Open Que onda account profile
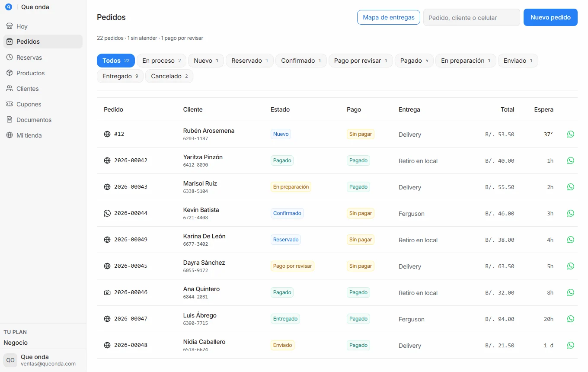 click(x=43, y=360)
